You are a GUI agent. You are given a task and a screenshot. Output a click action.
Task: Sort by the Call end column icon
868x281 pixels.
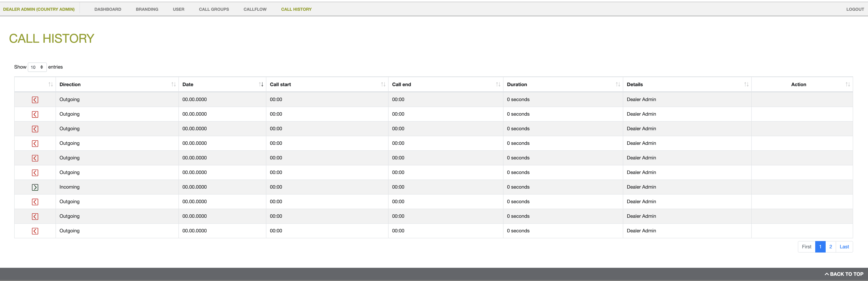point(498,84)
